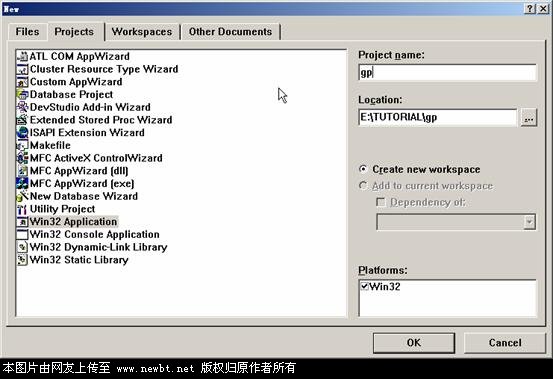The height and width of the screenshot is (379, 553).
Task: Click the ? help button in title bar
Action: (530, 9)
